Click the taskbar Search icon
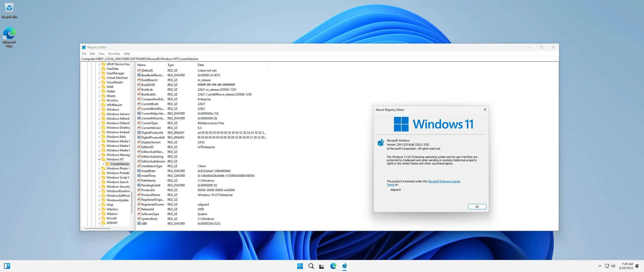Image resolution: width=644 pixels, height=272 pixels. (x=311, y=266)
